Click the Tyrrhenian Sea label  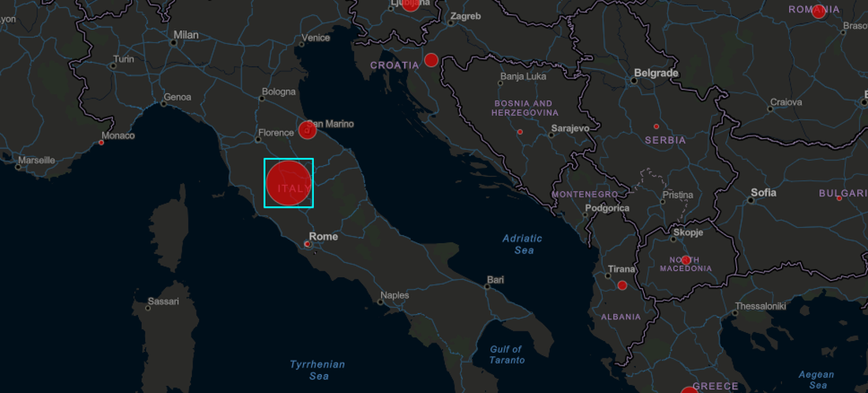318,370
